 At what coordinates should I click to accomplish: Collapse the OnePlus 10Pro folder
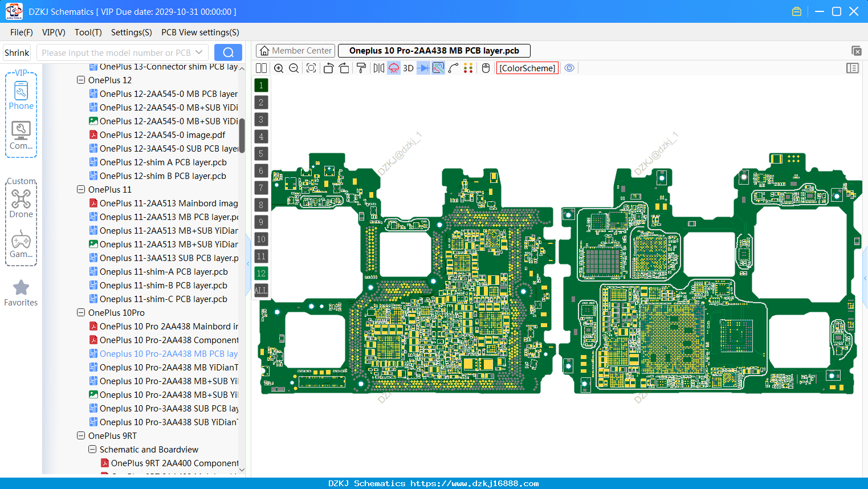click(x=81, y=313)
